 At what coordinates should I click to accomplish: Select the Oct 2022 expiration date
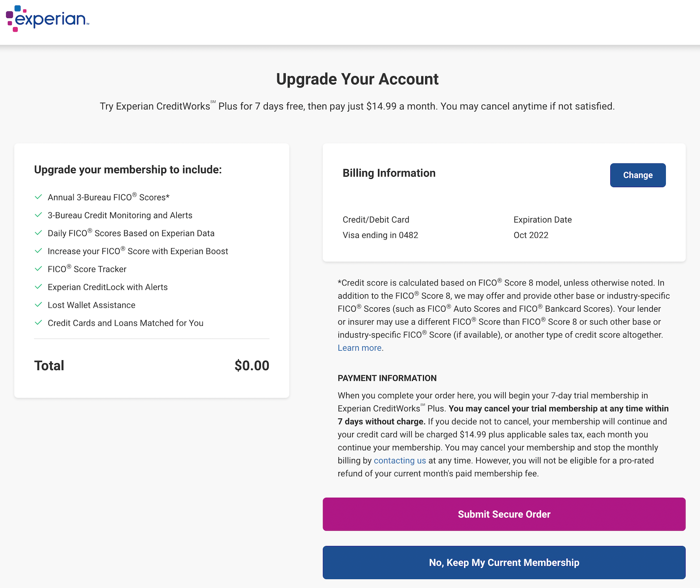pyautogui.click(x=531, y=235)
